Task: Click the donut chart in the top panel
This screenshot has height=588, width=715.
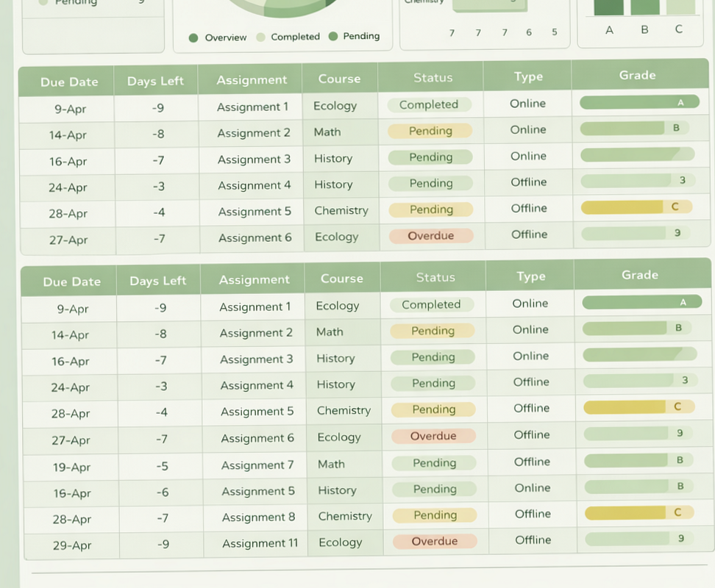Action: pos(283,7)
